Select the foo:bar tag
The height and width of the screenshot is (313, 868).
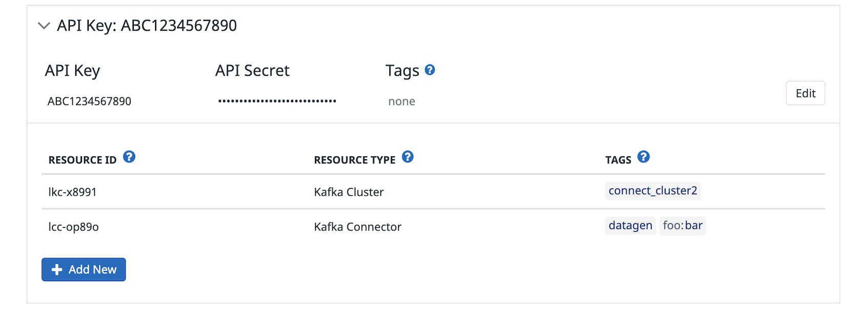click(683, 225)
